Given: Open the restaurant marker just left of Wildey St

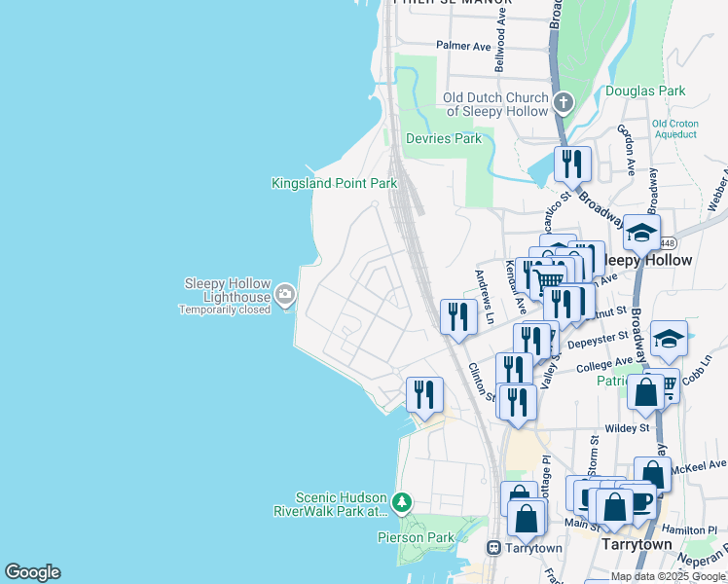Looking at the screenshot, I should (x=518, y=403).
